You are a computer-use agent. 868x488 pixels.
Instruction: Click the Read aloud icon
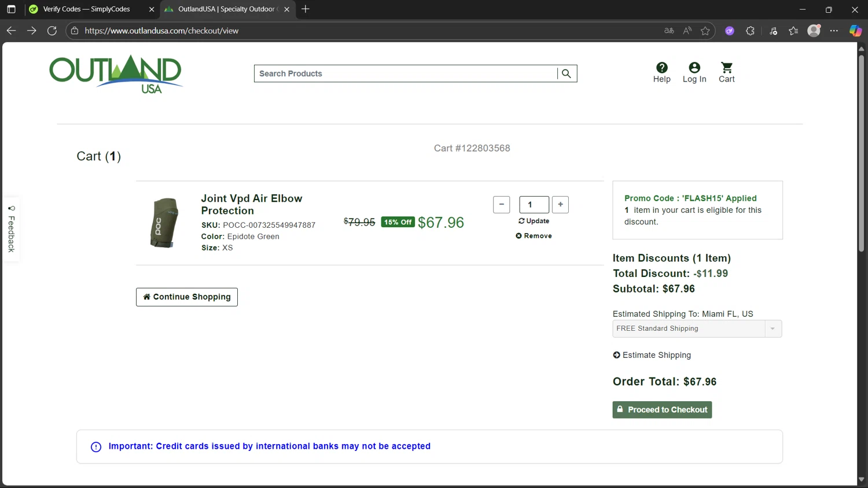[687, 31]
